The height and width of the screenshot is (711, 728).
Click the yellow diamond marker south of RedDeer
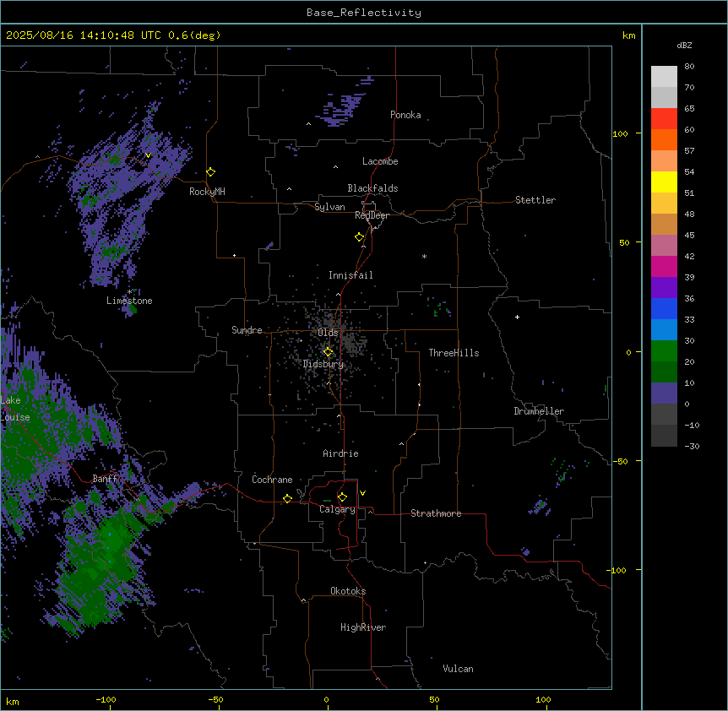[x=359, y=236]
